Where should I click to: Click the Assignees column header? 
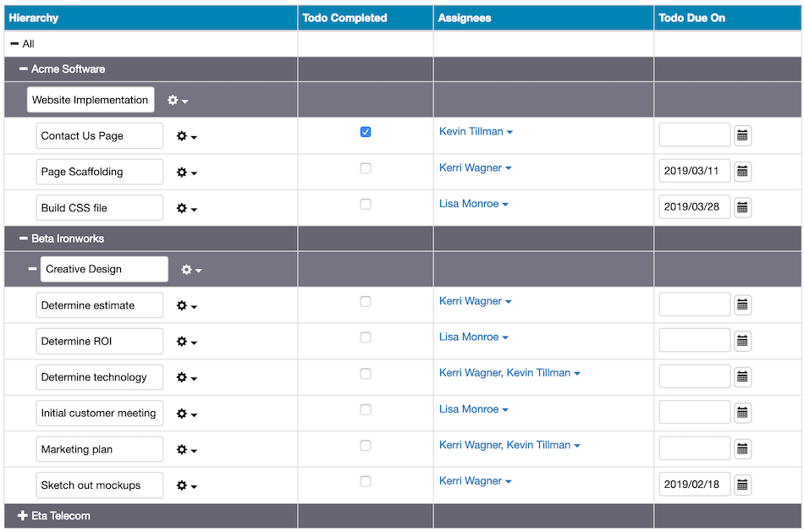coord(464,18)
